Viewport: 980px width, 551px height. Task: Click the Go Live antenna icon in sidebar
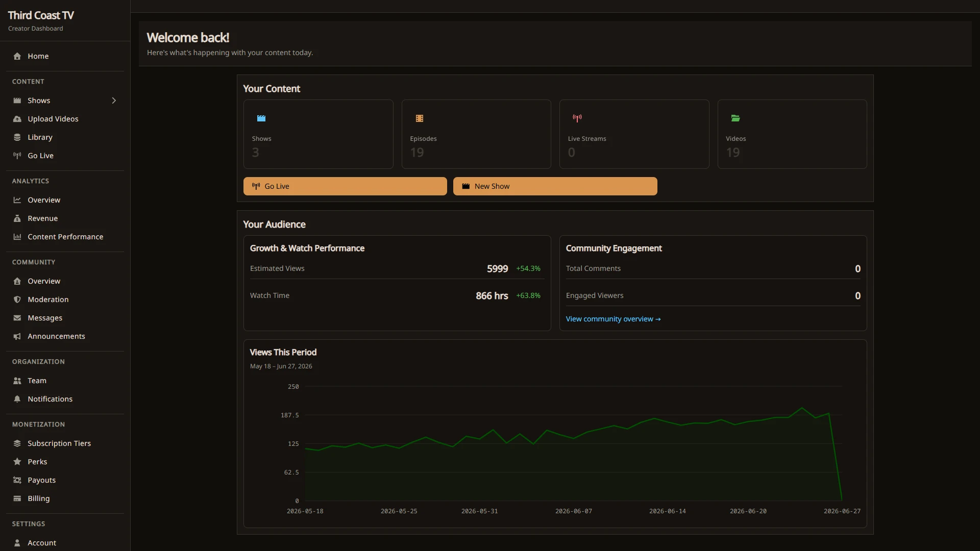(x=17, y=156)
